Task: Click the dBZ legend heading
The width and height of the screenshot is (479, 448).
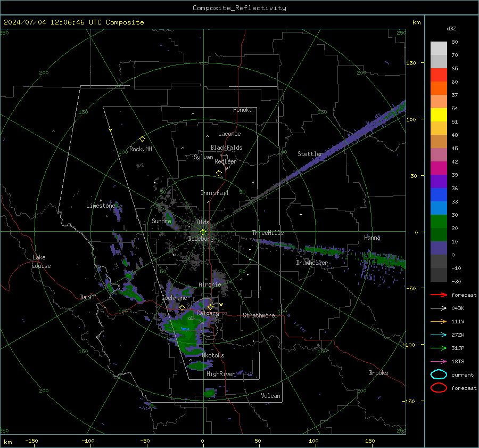Action: [x=451, y=29]
